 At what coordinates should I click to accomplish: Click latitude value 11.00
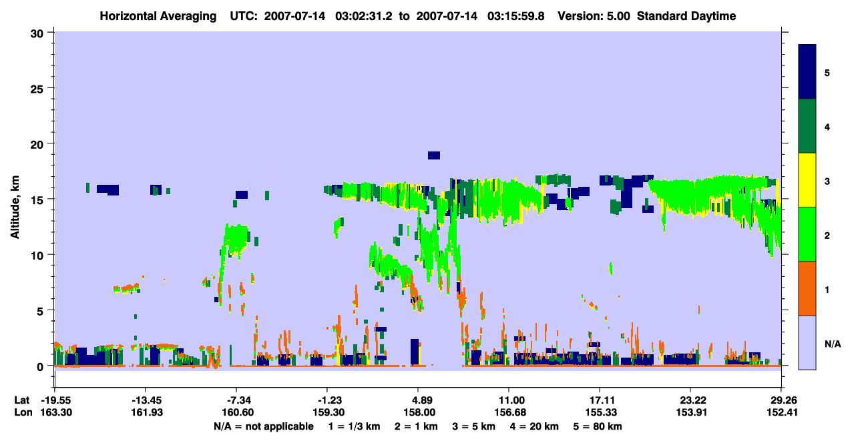[x=509, y=400]
